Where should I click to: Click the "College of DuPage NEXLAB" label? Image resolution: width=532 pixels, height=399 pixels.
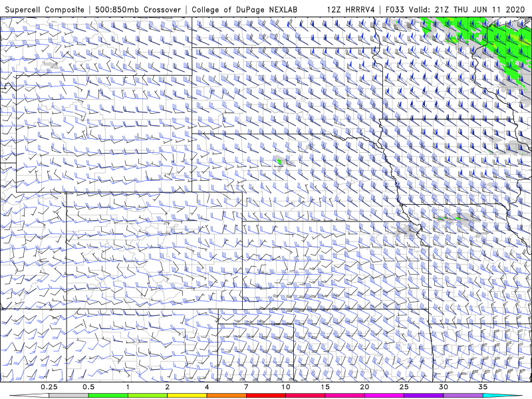[x=244, y=9]
